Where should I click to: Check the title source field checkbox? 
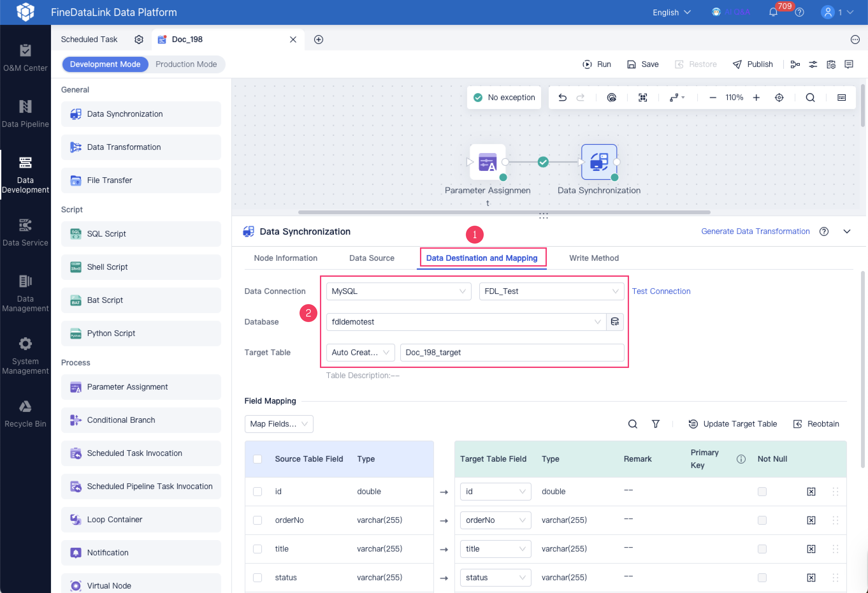(x=257, y=549)
